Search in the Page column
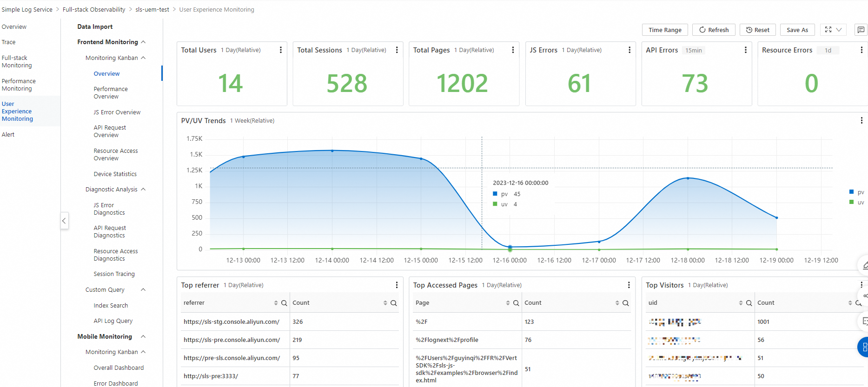This screenshot has height=387, width=868. tap(516, 303)
